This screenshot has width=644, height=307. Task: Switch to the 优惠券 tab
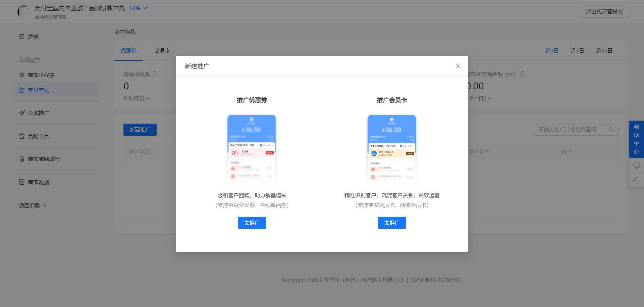[128, 51]
